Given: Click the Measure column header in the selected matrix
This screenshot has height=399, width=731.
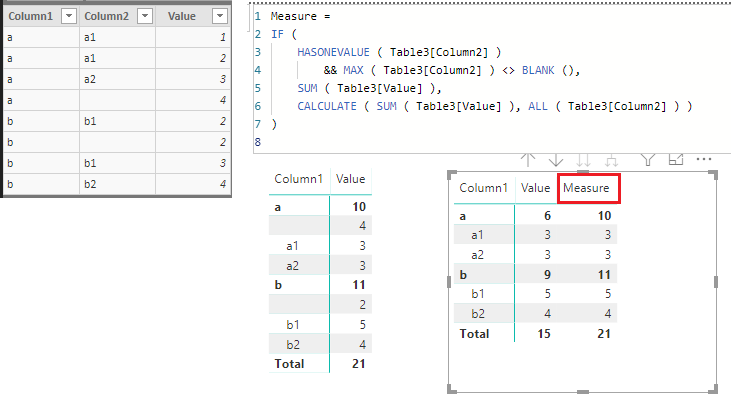Looking at the screenshot, I should [x=586, y=188].
